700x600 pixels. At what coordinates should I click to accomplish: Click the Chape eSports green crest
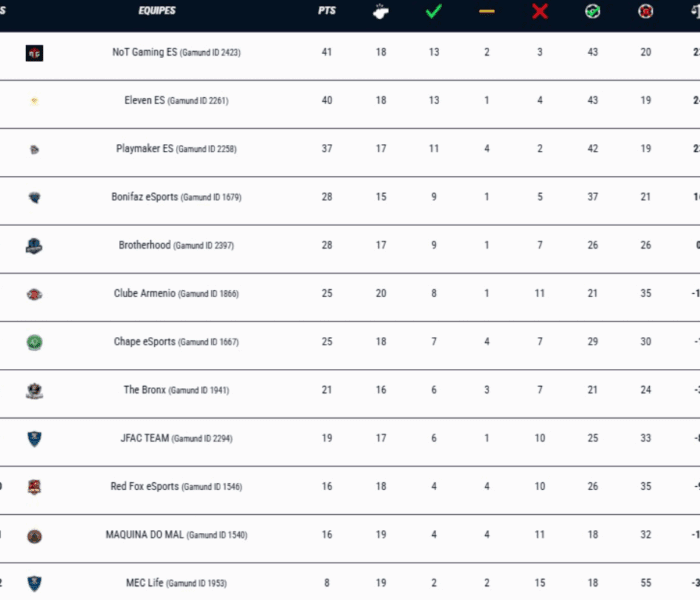coord(34,342)
